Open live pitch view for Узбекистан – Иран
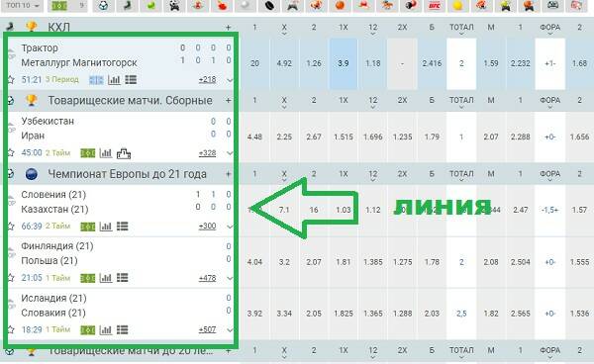This screenshot has width=594, height=364. 87,153
